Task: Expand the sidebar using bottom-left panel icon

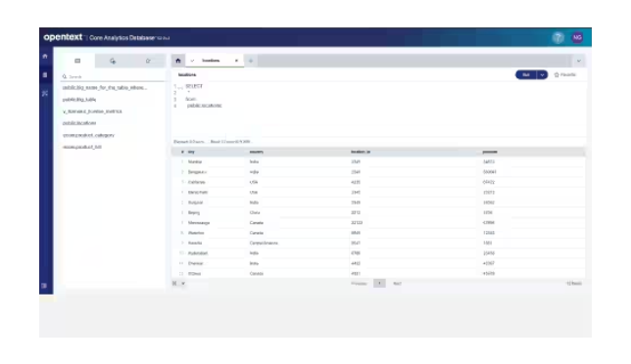Action: 45,286
